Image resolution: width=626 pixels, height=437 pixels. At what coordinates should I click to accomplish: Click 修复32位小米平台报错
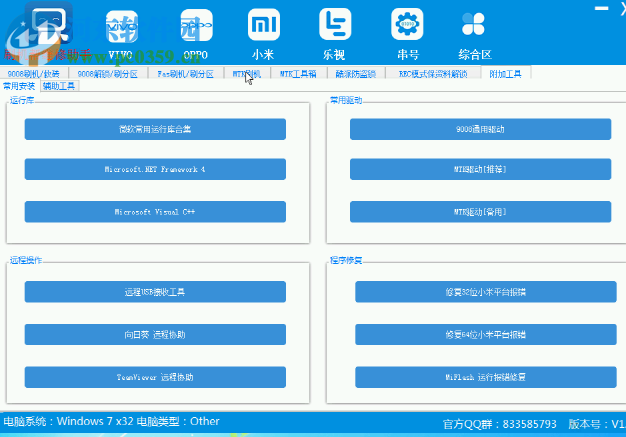tap(485, 292)
